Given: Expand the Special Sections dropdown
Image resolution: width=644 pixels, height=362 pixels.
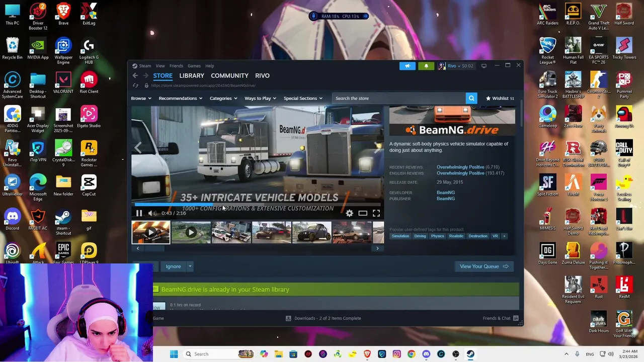Looking at the screenshot, I should coord(303,99).
